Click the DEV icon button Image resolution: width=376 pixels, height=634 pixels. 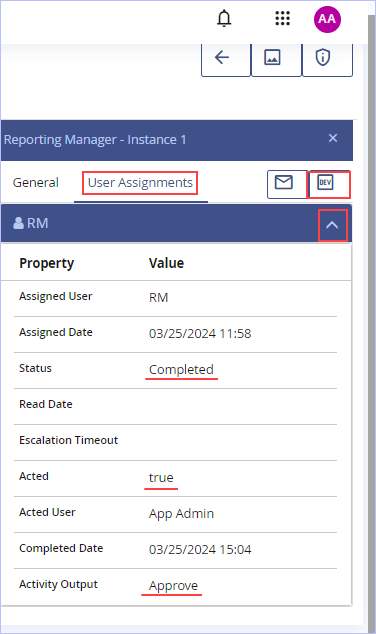pyautogui.click(x=328, y=184)
